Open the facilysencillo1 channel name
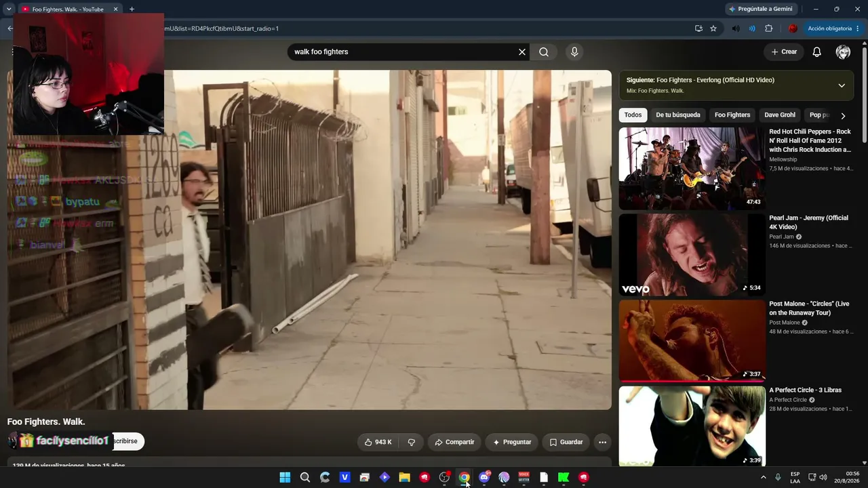 (x=72, y=441)
